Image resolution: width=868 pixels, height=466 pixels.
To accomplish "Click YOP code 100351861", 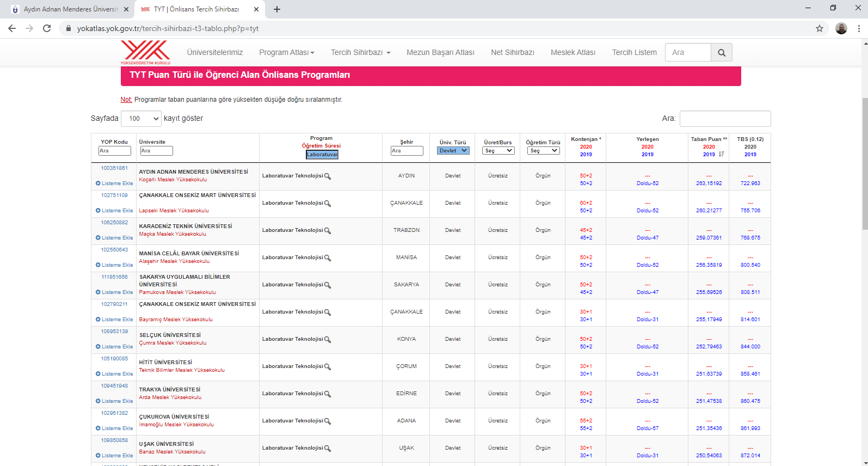I will (x=114, y=168).
